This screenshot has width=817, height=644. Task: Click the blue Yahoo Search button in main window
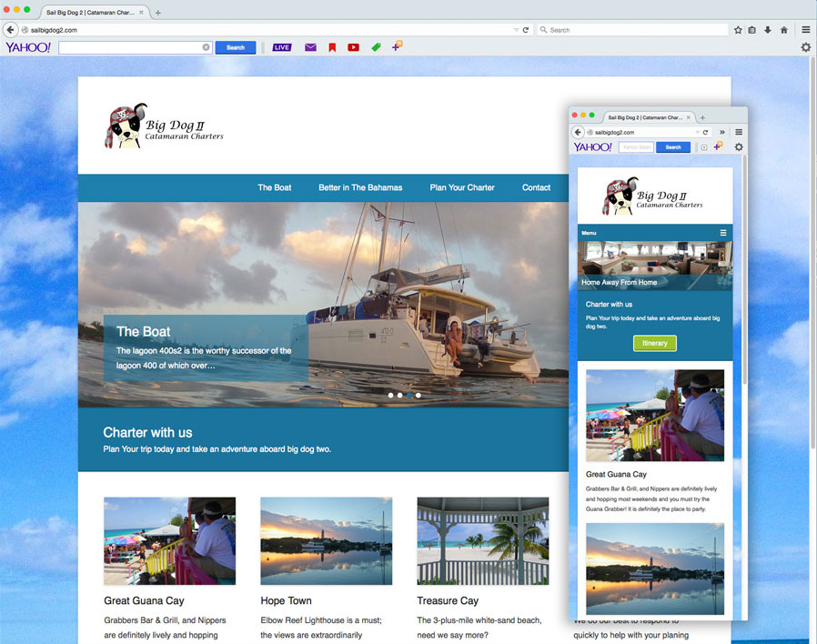[236, 47]
